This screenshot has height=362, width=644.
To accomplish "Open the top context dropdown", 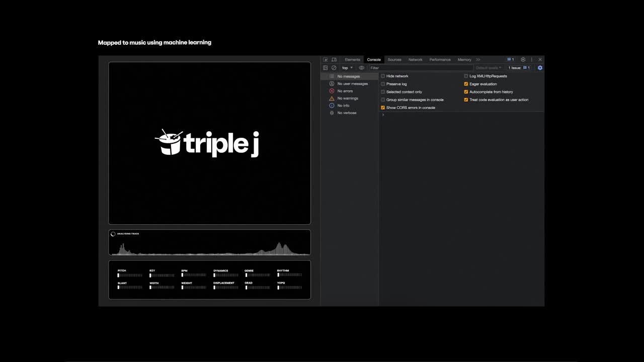I will click(347, 68).
